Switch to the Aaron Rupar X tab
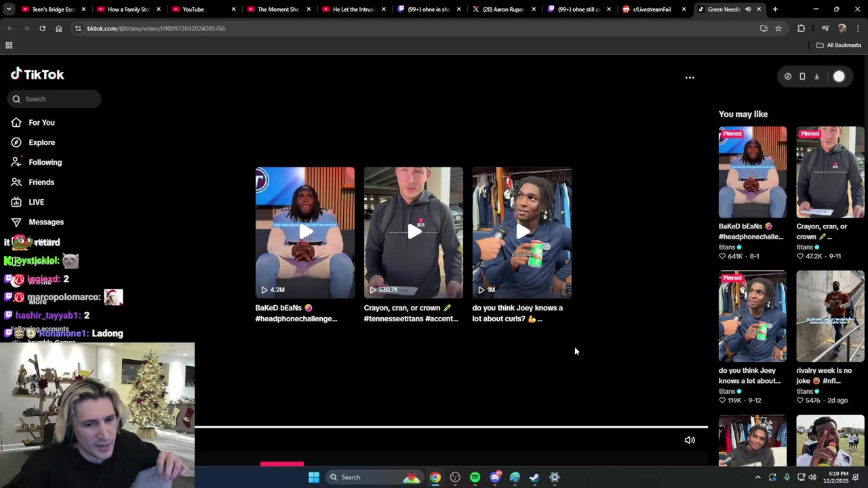Screen dimensions: 868x488 tap(503, 9)
